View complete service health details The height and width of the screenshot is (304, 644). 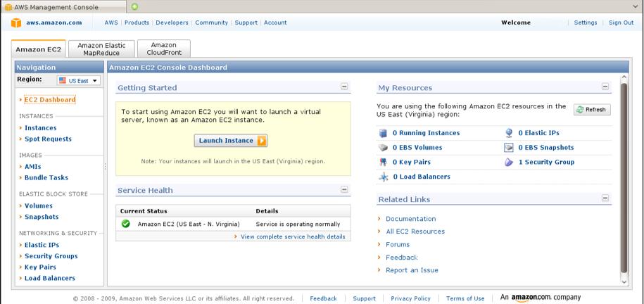293,236
